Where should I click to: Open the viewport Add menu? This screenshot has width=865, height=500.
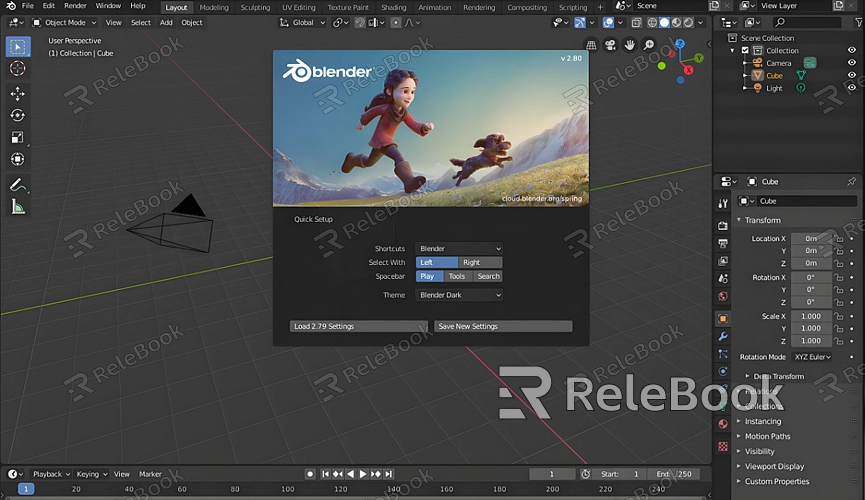click(166, 23)
